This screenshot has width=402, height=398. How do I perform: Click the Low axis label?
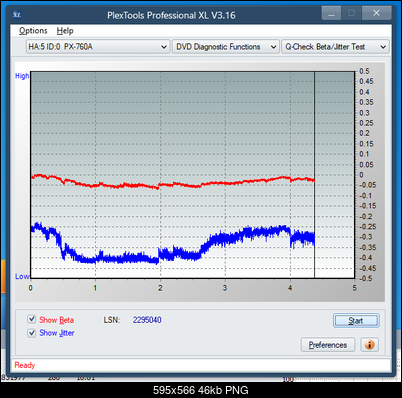coord(22,276)
